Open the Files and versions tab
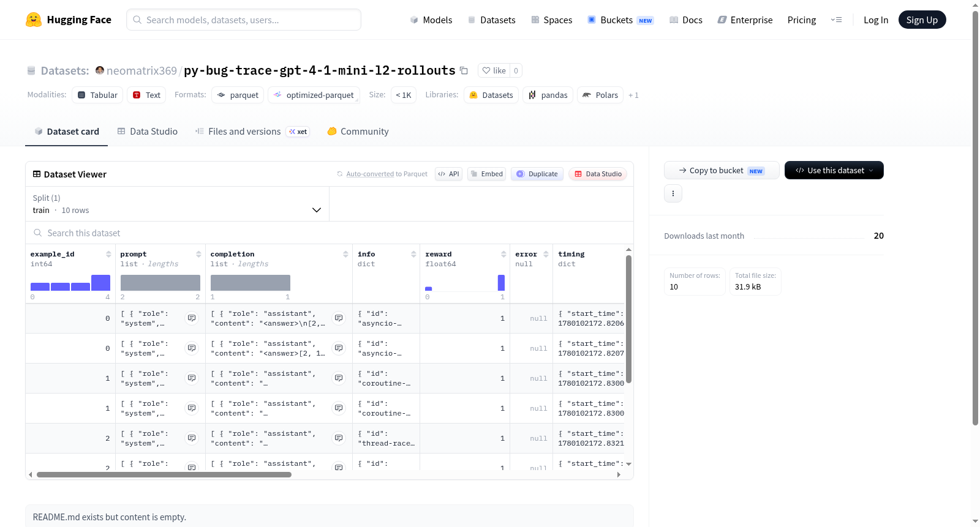This screenshot has width=980, height=527. click(252, 131)
